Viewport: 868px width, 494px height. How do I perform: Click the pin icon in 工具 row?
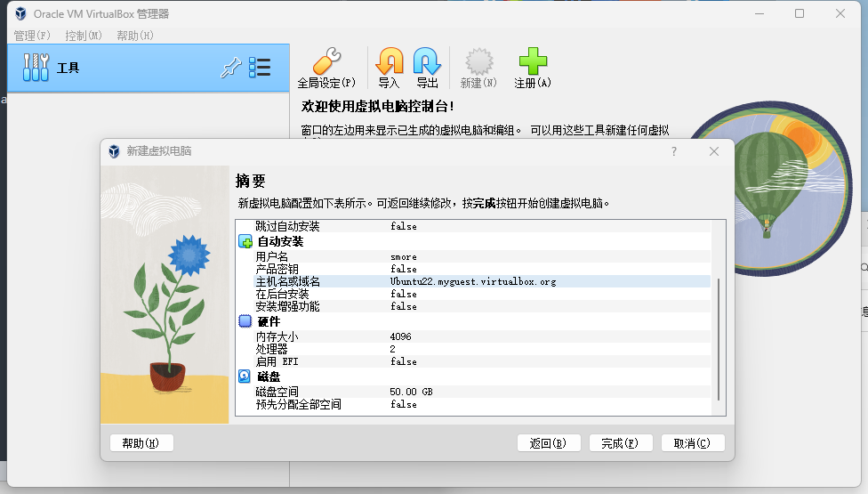point(231,68)
